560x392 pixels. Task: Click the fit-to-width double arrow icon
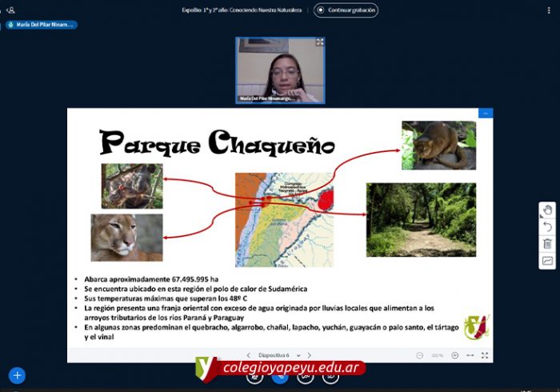470,355
